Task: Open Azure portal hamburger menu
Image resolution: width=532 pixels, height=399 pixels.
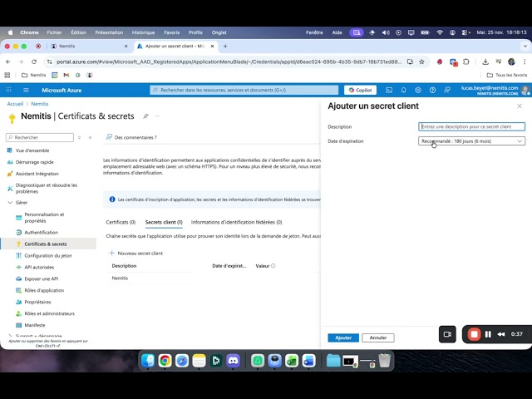Action: 26,90
